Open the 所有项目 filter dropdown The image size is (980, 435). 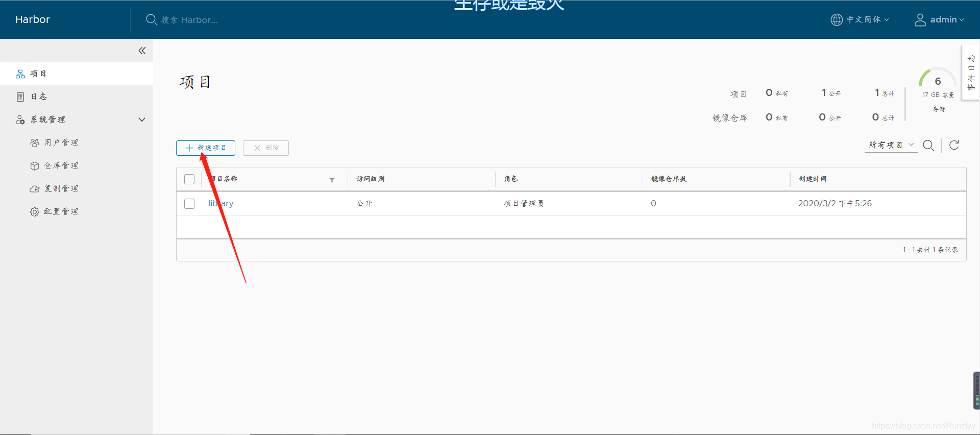891,145
